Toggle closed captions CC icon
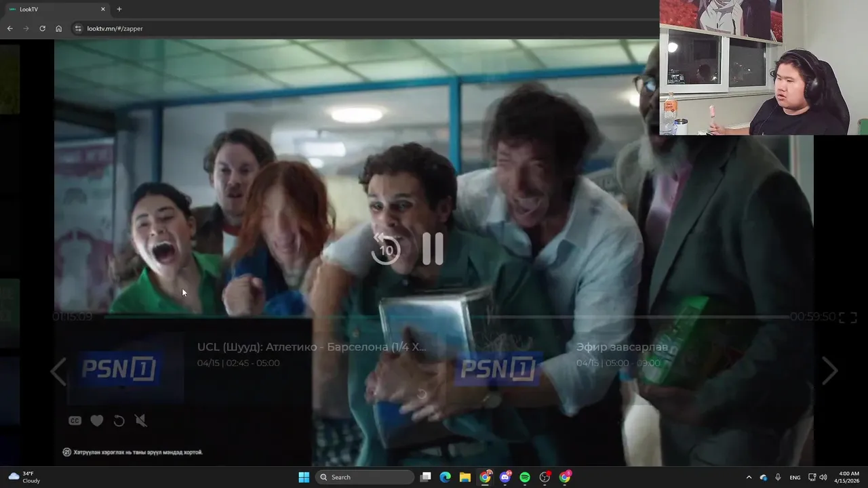868x488 pixels. coord(75,421)
